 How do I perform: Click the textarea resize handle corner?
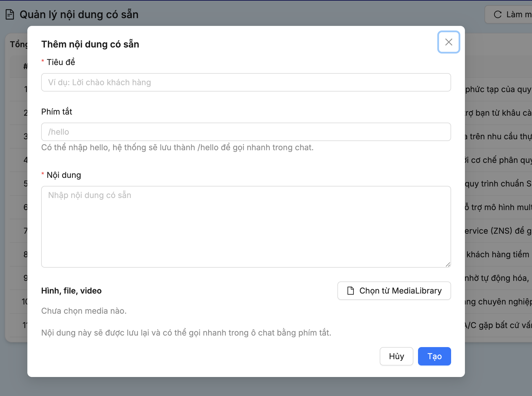[x=448, y=264]
